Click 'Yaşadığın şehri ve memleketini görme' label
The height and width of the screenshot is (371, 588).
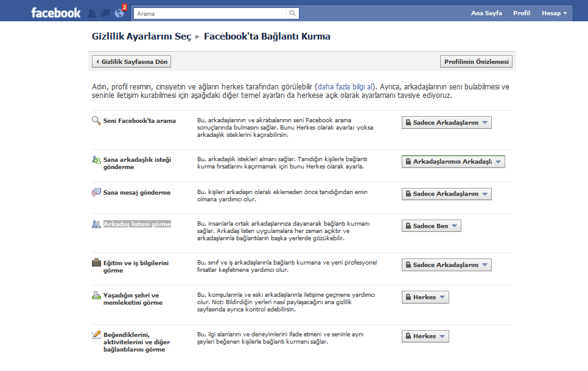[x=133, y=299]
